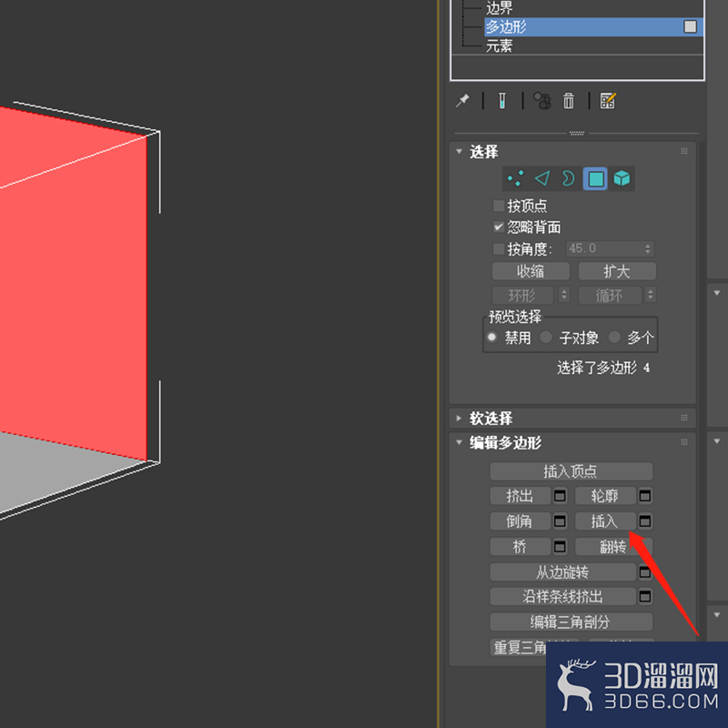Enable 按角度 checkbox
The width and height of the screenshot is (728, 728).
click(x=499, y=248)
